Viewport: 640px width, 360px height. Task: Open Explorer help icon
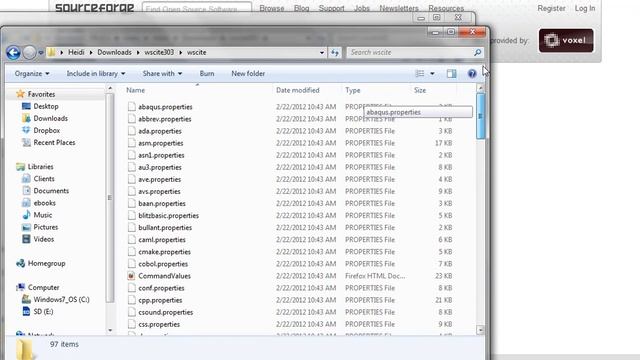coord(472,73)
